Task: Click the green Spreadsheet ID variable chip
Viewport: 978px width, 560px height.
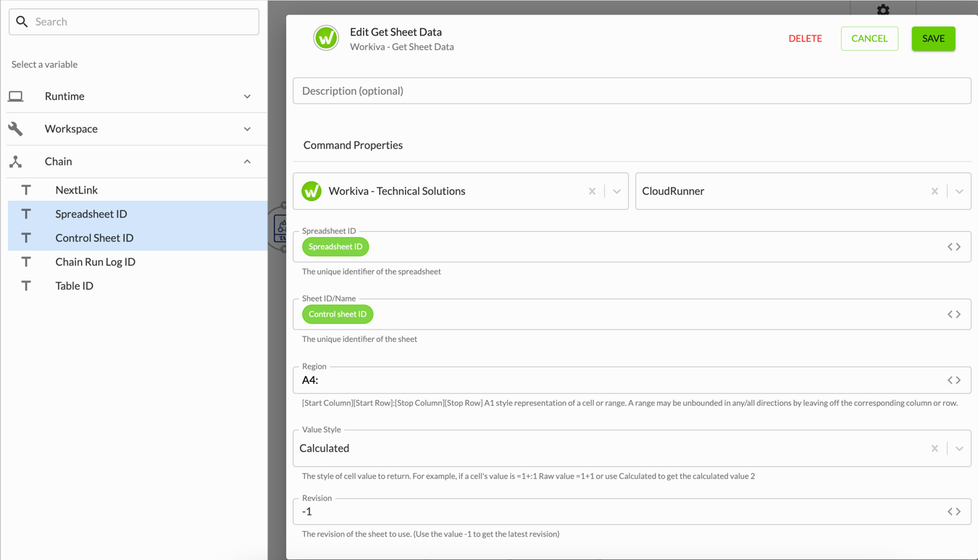Action: pos(335,247)
